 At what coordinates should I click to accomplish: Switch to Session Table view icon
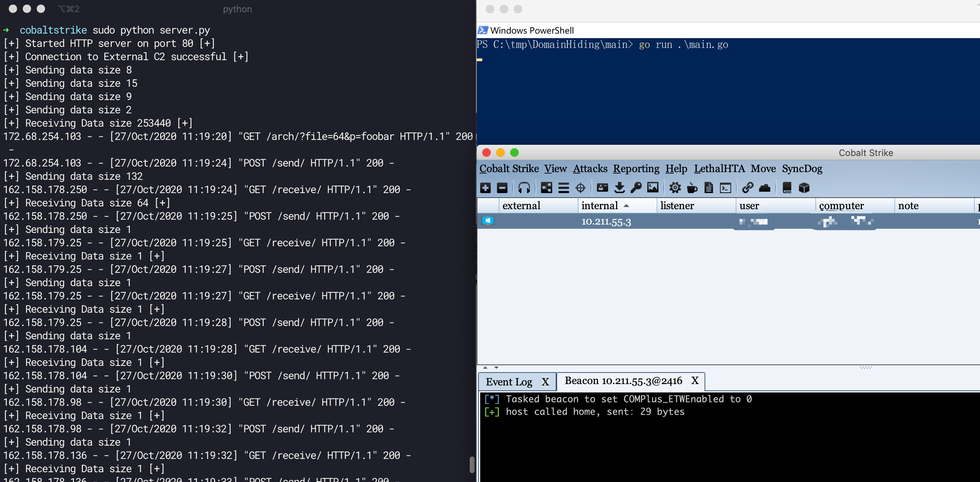tap(563, 188)
